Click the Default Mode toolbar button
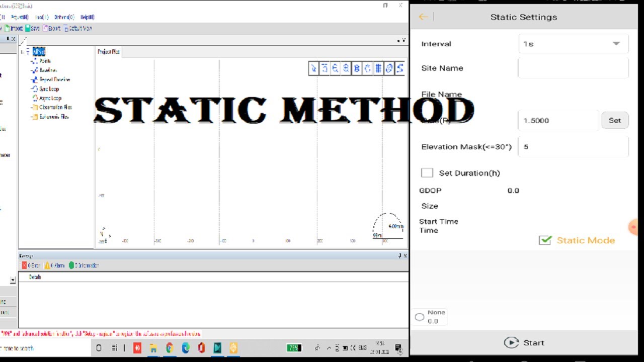This screenshot has width=644, height=362. pyautogui.click(x=78, y=29)
